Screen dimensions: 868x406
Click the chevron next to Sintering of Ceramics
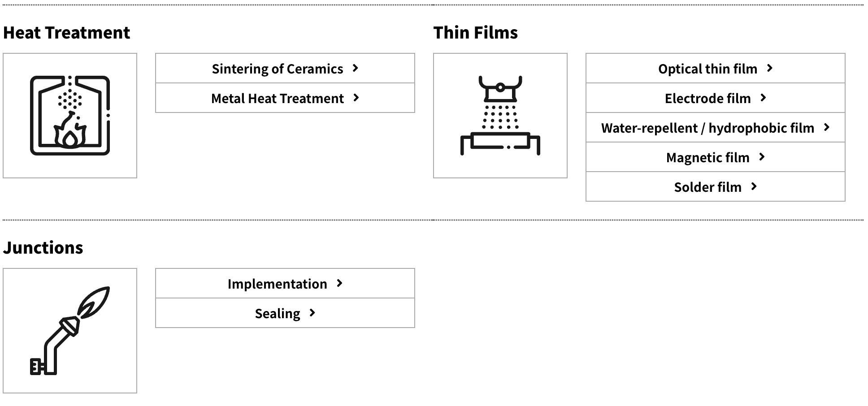click(x=356, y=68)
